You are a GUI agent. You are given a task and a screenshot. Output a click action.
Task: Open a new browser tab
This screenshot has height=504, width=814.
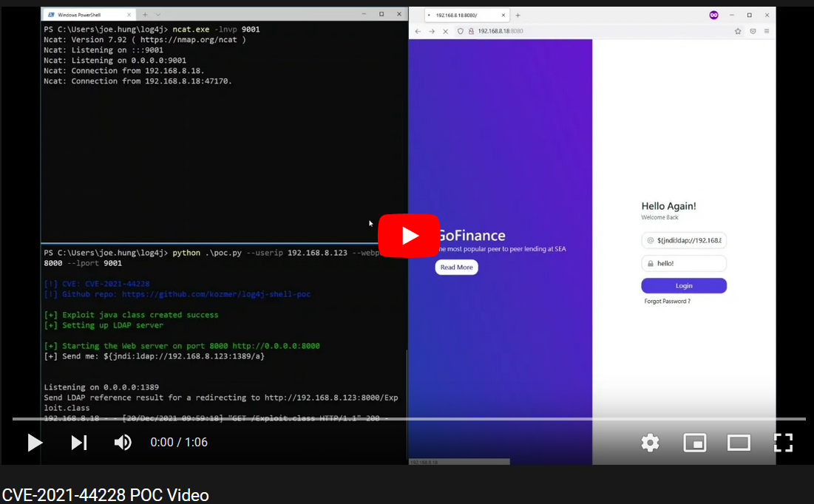pyautogui.click(x=518, y=15)
